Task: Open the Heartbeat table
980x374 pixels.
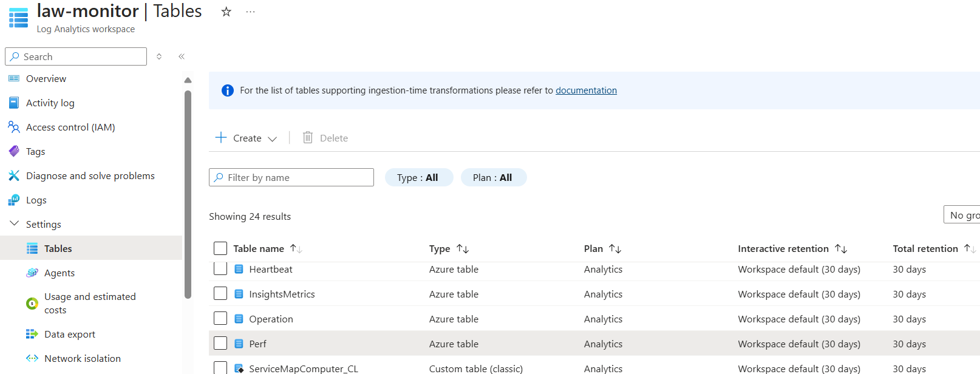Action: (271, 269)
